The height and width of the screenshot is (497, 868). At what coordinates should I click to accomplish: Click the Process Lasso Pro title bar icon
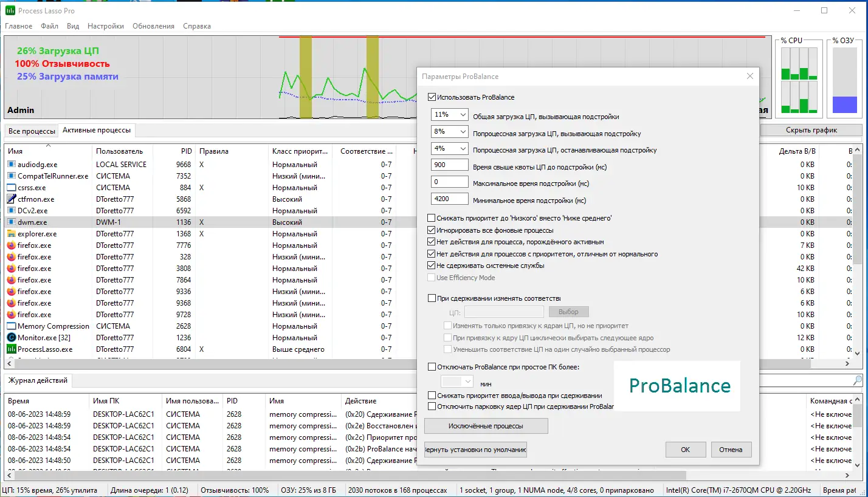coord(10,10)
